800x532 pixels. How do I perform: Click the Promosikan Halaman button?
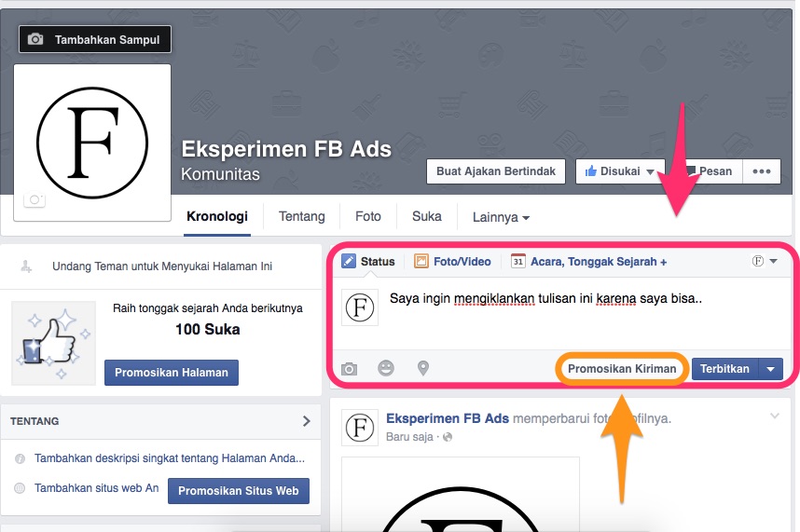172,373
